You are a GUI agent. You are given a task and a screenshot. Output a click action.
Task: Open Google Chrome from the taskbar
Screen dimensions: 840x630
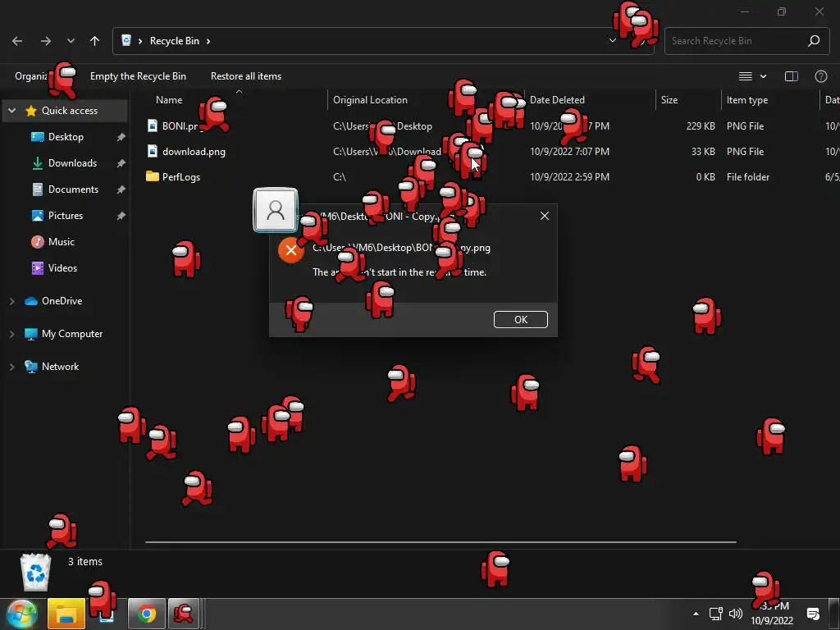pos(146,614)
